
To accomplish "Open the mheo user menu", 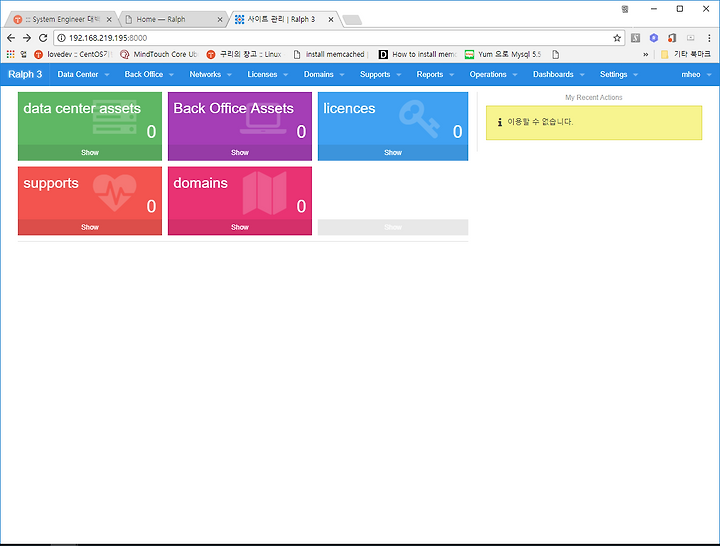I will click(x=696, y=74).
